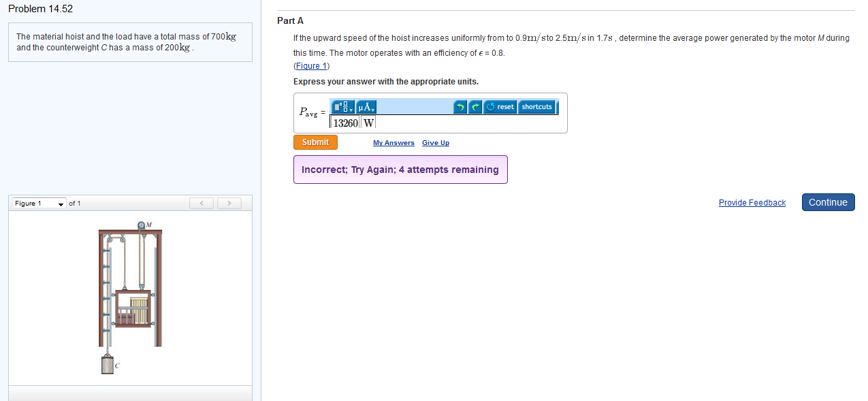Open the Greek symbols and units menu
This screenshot has width=868, height=401.
(366, 107)
